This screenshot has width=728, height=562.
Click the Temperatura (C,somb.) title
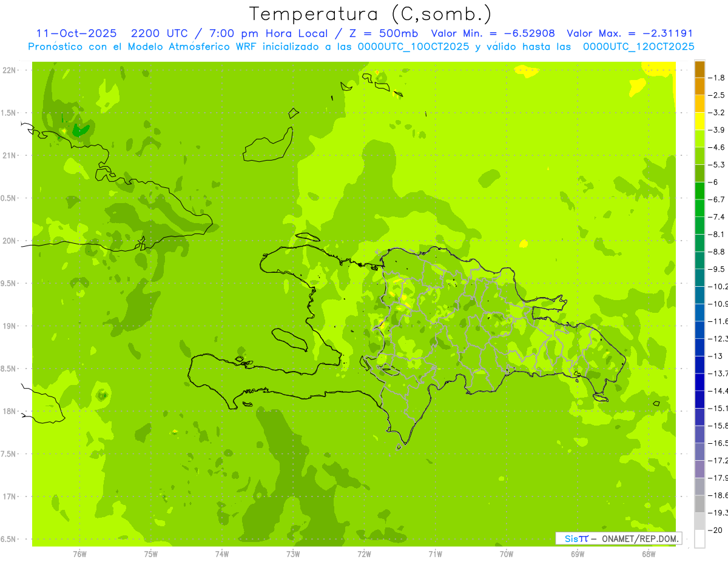click(371, 14)
